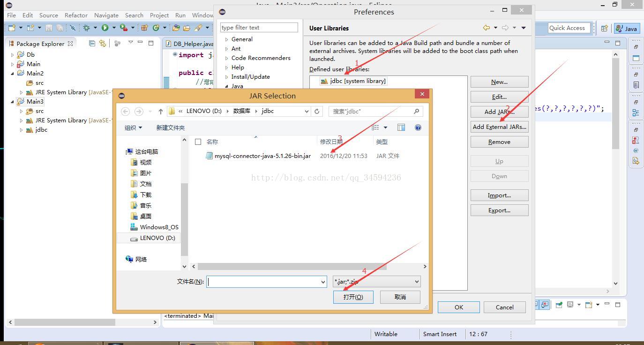This screenshot has width=644, height=345.
Task: Collapse the Main2 project node
Action: click(13, 74)
